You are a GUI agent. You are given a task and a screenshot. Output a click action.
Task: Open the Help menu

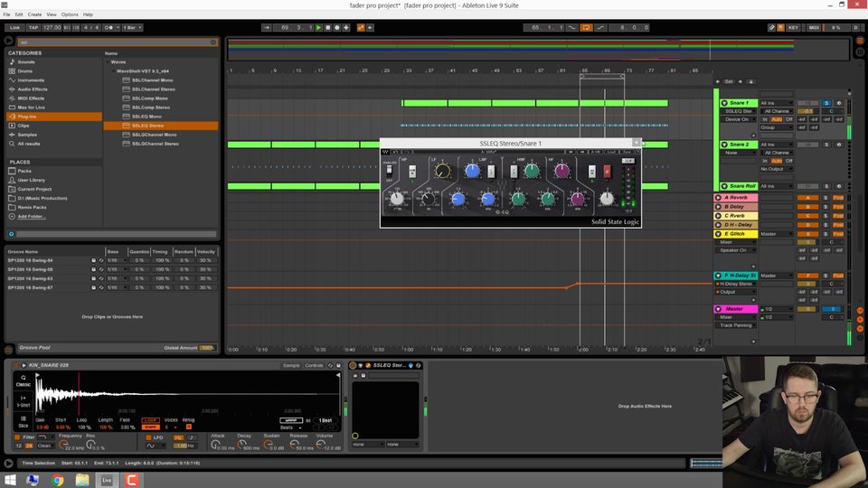click(x=88, y=14)
